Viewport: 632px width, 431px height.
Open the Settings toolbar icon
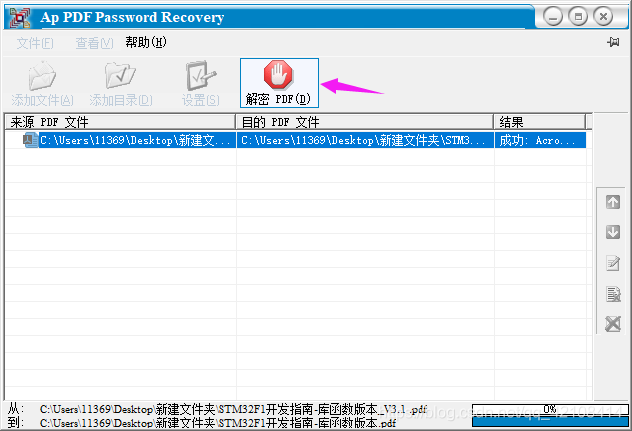(x=201, y=75)
